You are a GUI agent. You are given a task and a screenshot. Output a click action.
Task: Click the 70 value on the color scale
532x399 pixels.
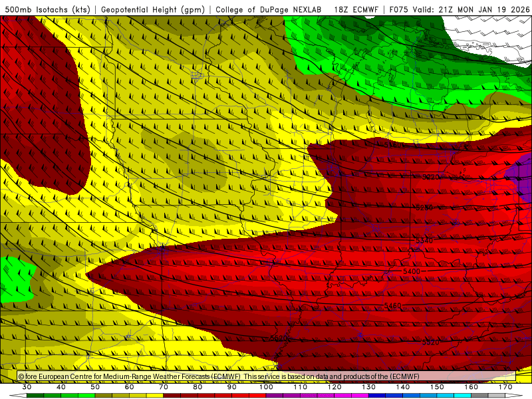[164, 387]
